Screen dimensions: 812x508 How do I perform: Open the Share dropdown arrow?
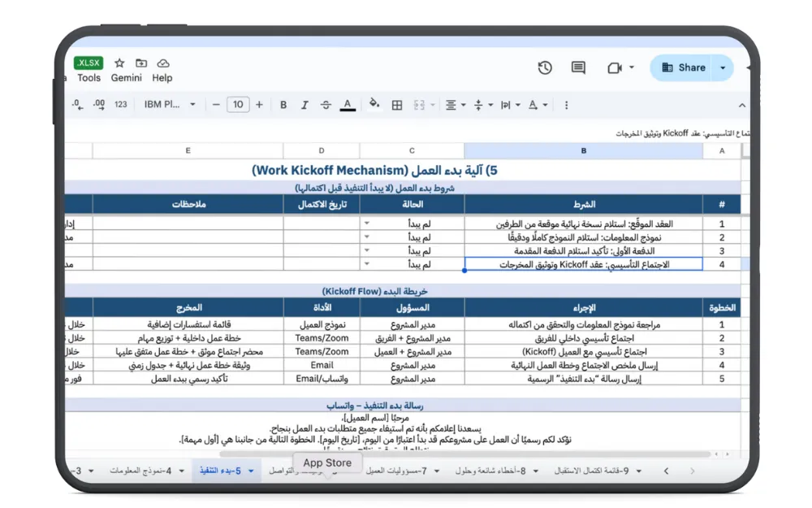point(723,67)
